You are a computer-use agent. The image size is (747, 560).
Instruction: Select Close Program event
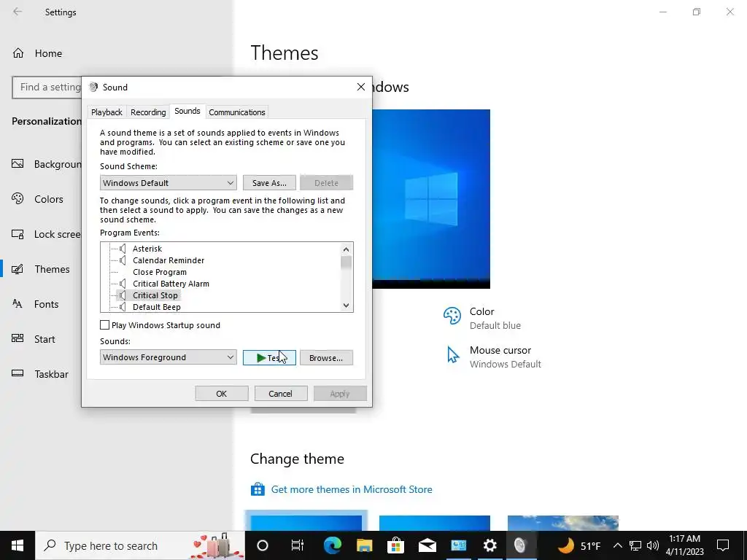click(160, 272)
